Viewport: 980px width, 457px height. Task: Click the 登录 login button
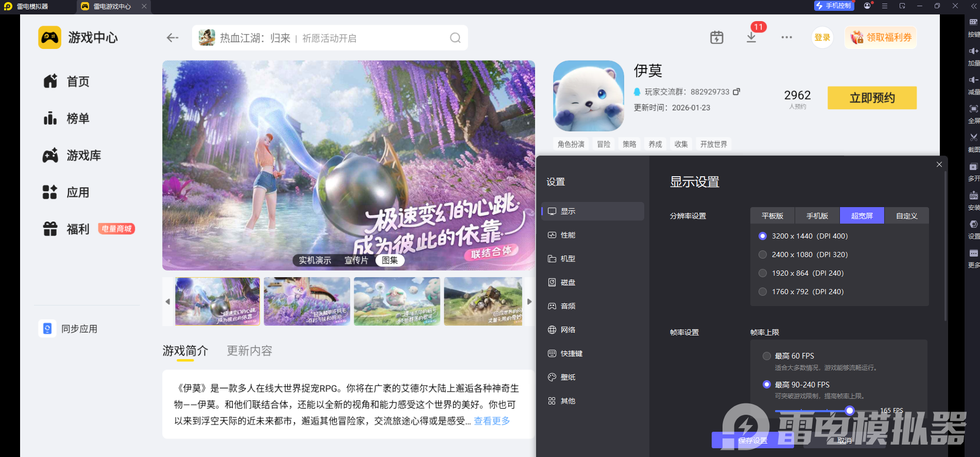(822, 38)
